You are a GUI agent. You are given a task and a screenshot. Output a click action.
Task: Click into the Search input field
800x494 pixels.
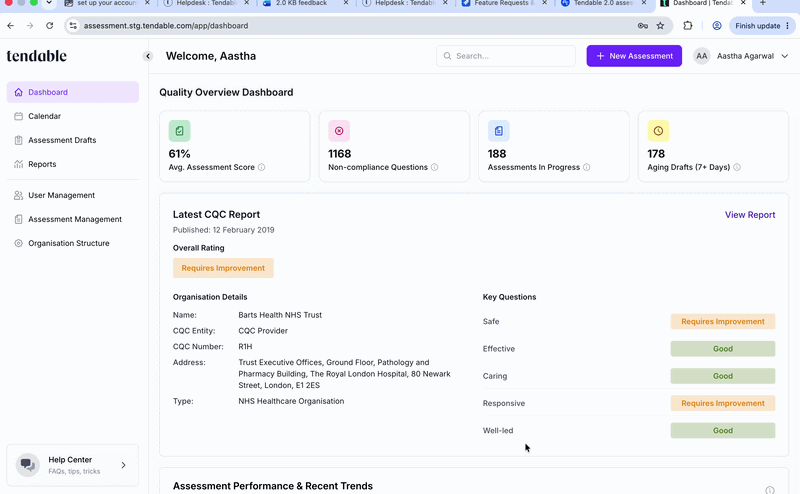click(506, 56)
